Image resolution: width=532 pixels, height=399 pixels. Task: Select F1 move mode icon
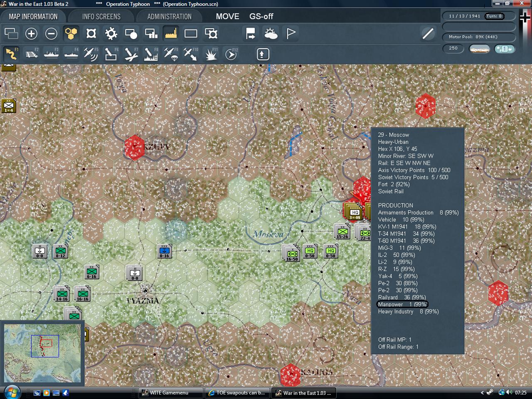[11, 54]
